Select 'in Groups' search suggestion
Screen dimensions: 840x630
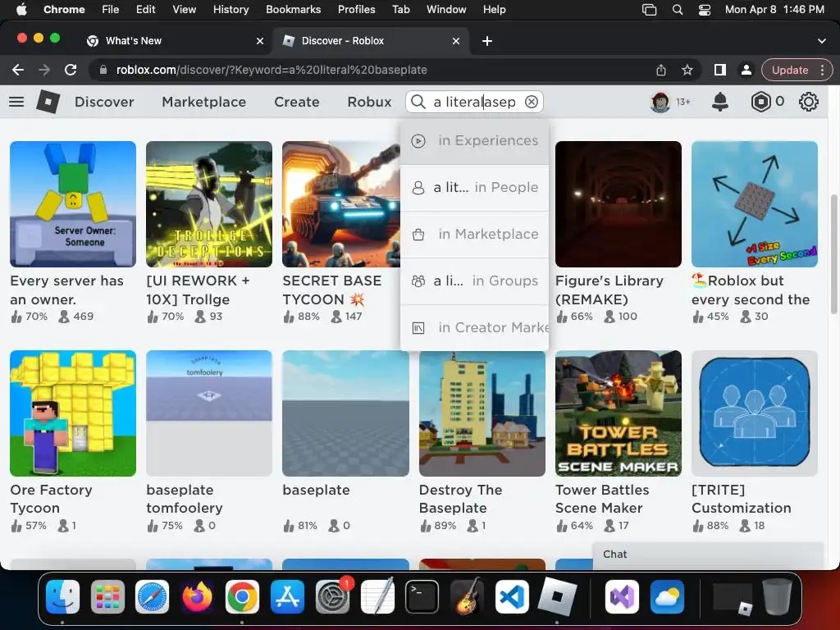coord(475,281)
